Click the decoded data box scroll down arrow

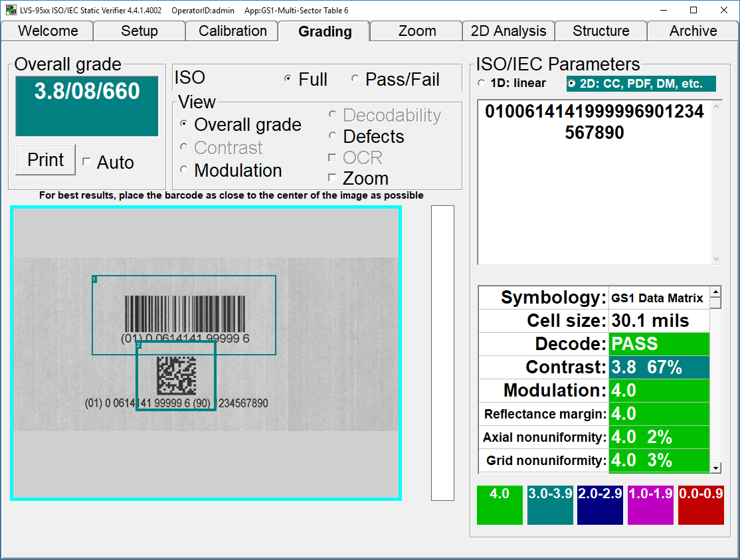coord(716,258)
